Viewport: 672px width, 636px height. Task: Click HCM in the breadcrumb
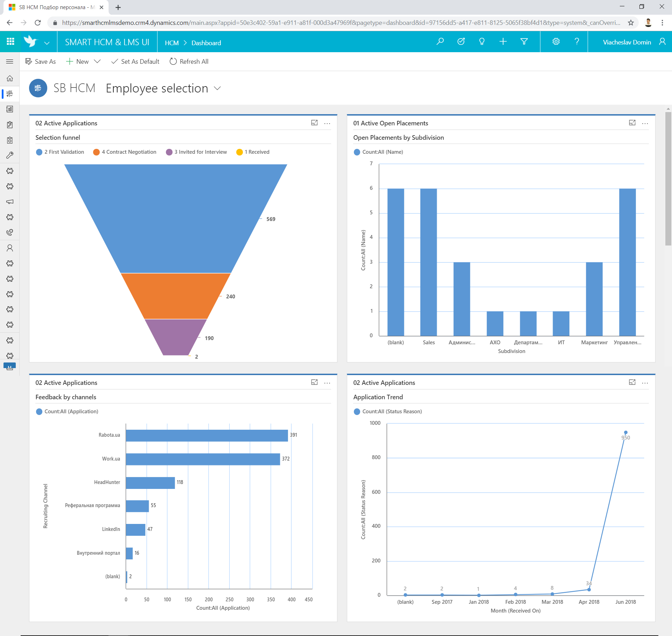click(x=171, y=43)
